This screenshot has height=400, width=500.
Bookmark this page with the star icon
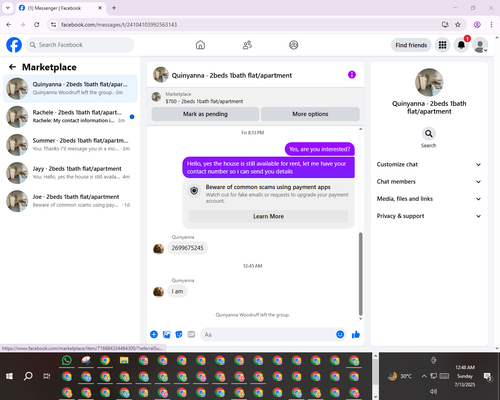point(458,25)
